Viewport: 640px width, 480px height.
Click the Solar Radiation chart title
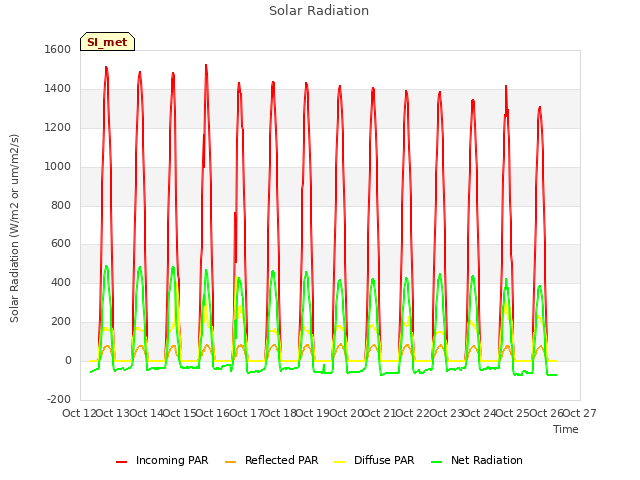click(319, 11)
